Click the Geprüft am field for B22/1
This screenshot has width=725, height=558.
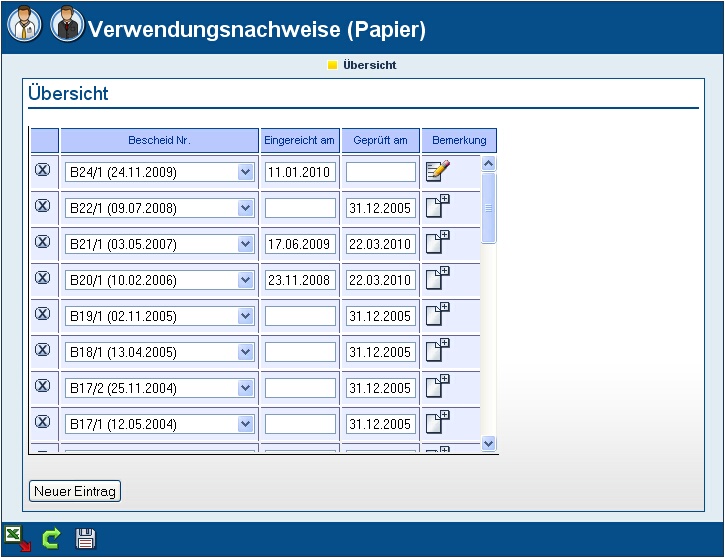pos(381,208)
